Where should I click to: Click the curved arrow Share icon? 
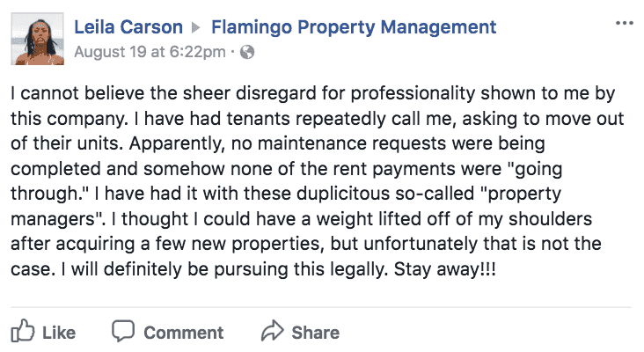point(273,331)
